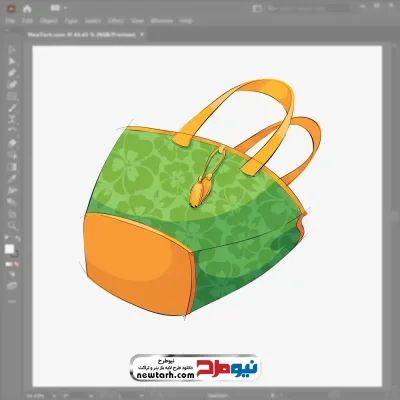Select the Artboard tool
Screen dimensions: 400x400
[12, 214]
